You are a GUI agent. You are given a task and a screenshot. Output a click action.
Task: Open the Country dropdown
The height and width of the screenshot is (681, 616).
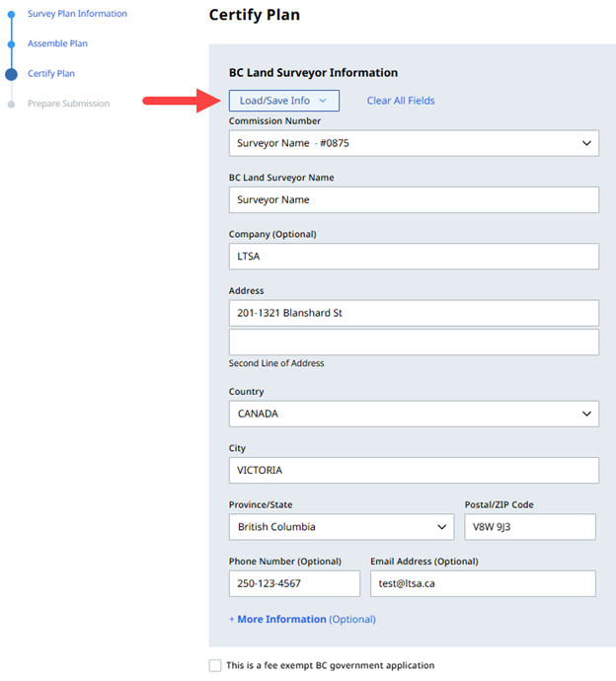(x=413, y=414)
